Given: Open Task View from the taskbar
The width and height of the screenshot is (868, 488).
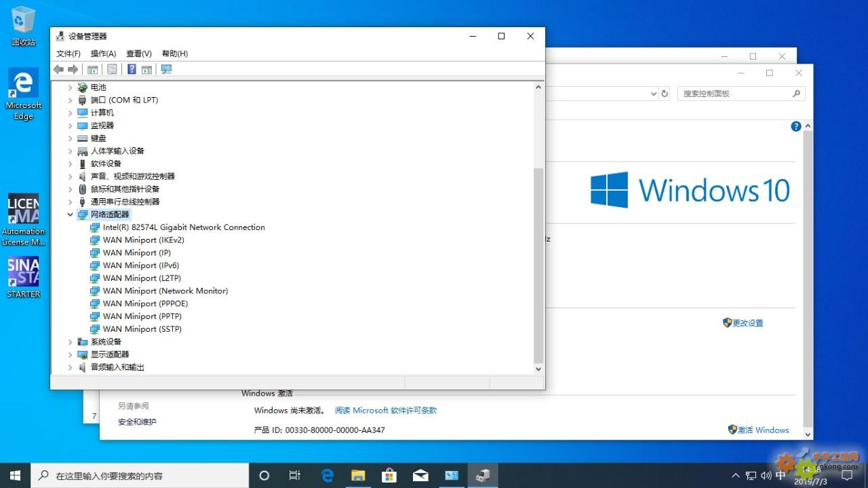Looking at the screenshot, I should [295, 476].
